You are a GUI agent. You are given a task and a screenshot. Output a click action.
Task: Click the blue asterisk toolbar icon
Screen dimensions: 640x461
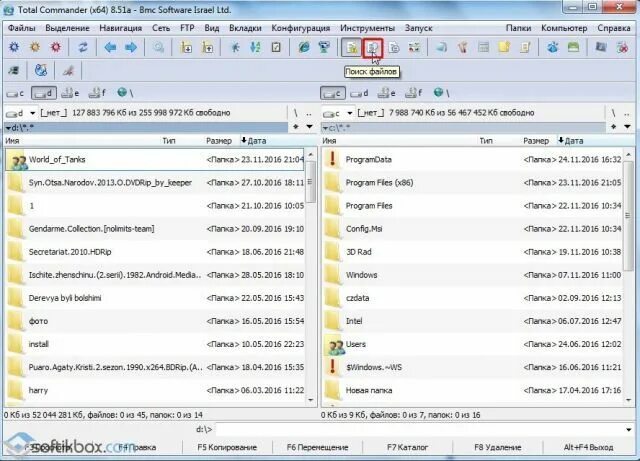(x=235, y=47)
